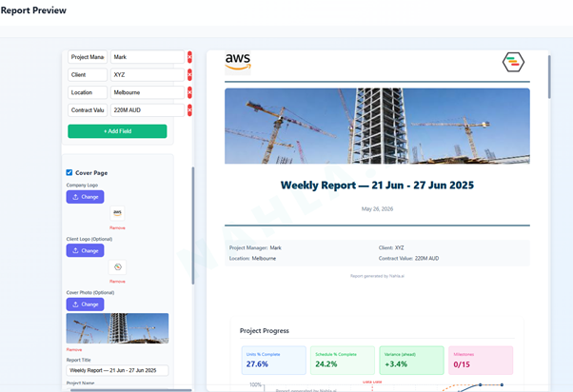Remove the Location field via red X icon
Screen dimensions: 573x392
189,92
